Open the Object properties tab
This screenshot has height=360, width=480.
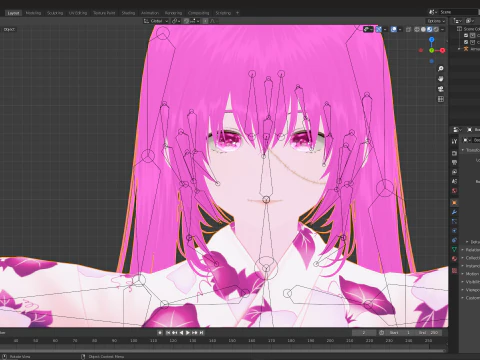pos(454,203)
